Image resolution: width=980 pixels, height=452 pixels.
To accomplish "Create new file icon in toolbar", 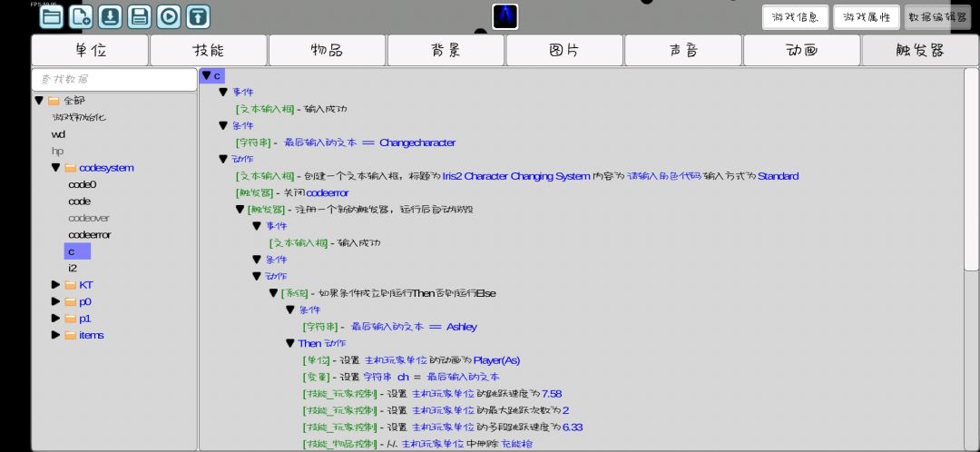I will 81,17.
